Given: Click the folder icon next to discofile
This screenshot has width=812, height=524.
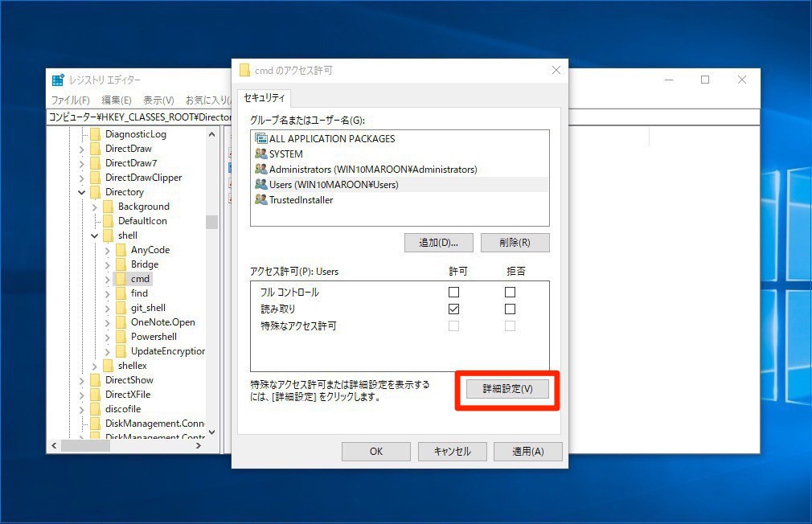Looking at the screenshot, I should pos(96,410).
